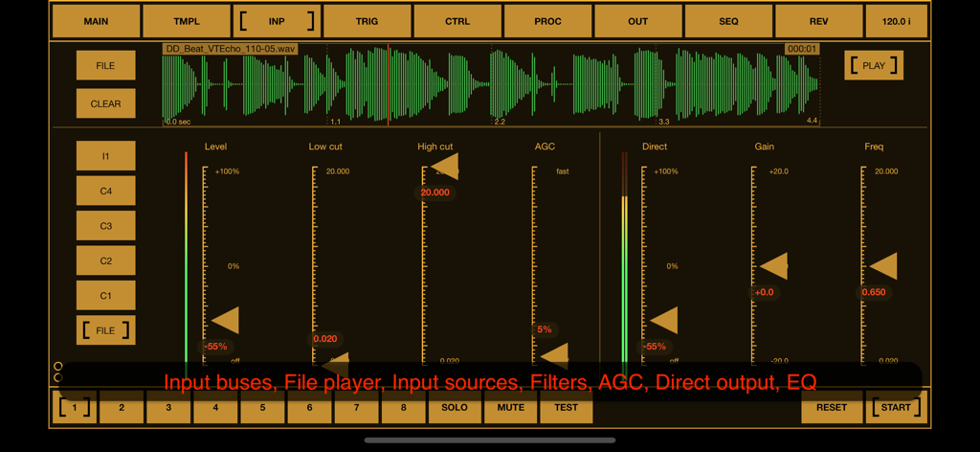
Task: Switch to the OUT tab
Action: (638, 21)
